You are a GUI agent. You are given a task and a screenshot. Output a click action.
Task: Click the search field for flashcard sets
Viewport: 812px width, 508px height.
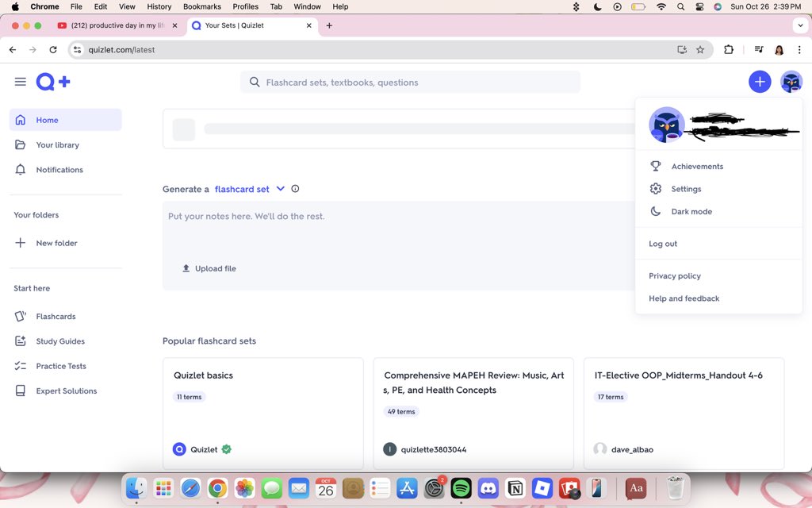click(x=410, y=82)
